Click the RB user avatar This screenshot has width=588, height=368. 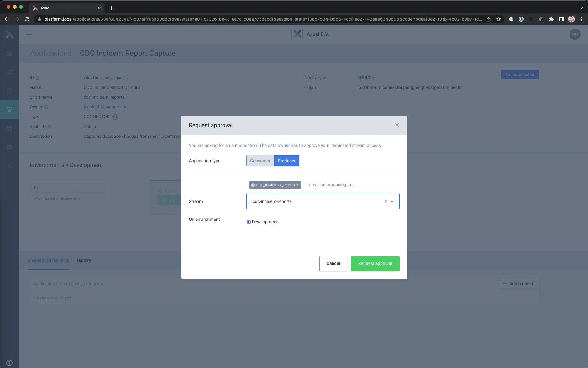pyautogui.click(x=575, y=34)
